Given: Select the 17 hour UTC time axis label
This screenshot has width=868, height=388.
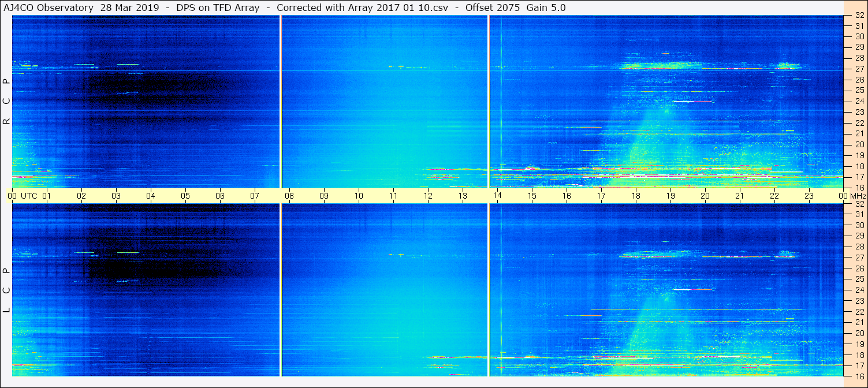Looking at the screenshot, I should [x=601, y=196].
